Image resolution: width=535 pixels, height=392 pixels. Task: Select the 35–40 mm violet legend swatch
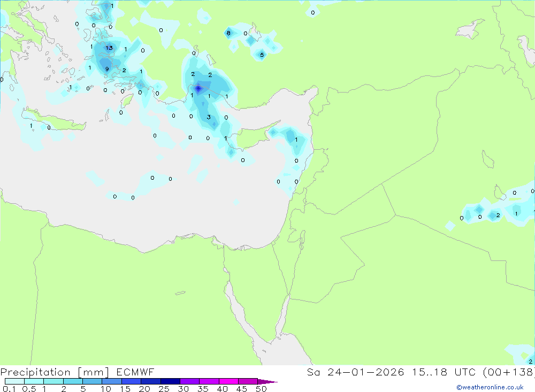tap(209, 381)
